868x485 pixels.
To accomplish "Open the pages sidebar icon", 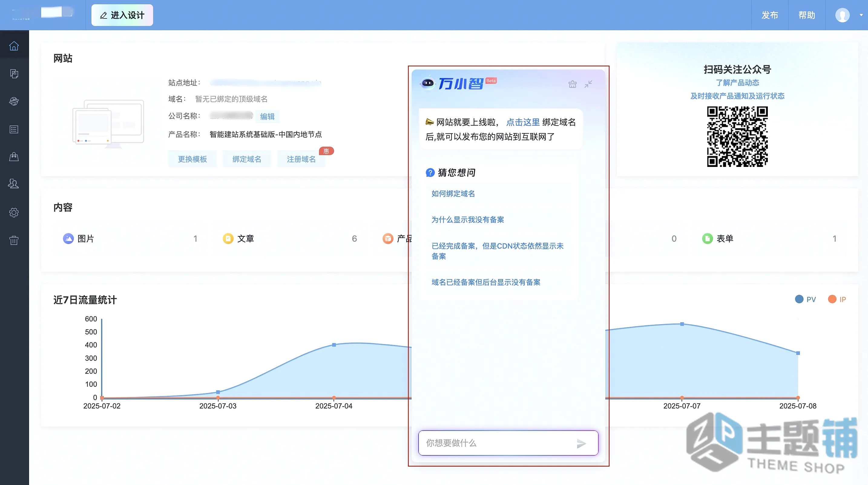I will pyautogui.click(x=14, y=74).
